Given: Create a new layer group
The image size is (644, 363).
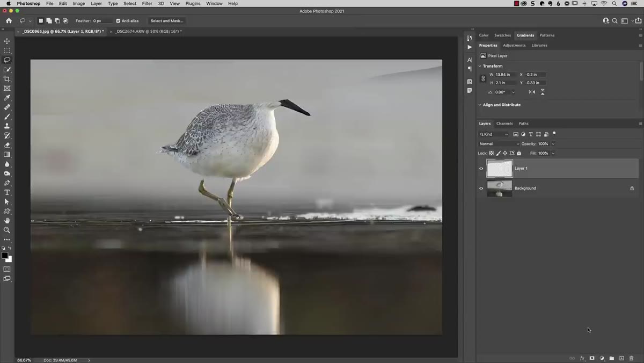Looking at the screenshot, I should coord(612,358).
